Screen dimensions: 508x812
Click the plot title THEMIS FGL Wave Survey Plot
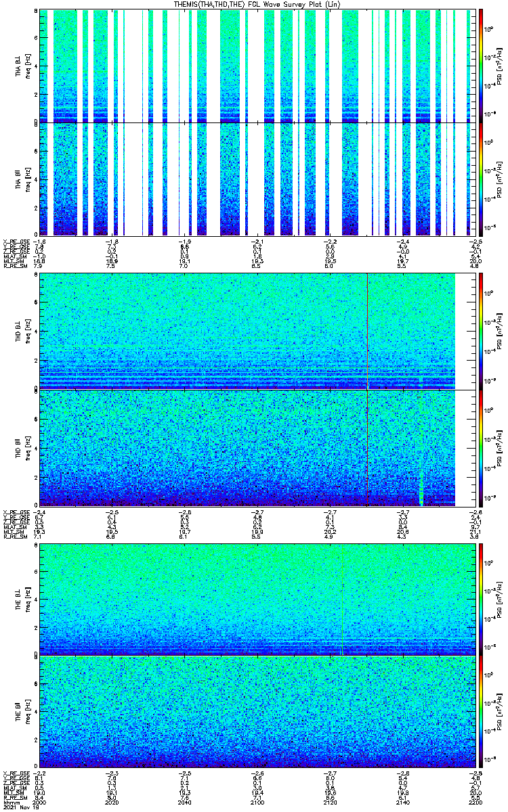(x=257, y=5)
